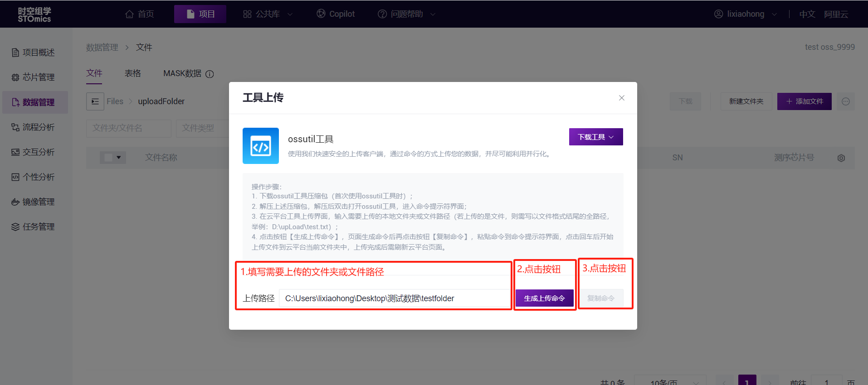
Task: Open Copilot from the top bar
Action: coord(336,14)
